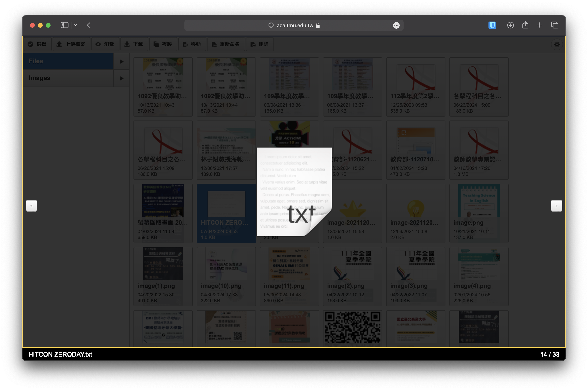This screenshot has width=588, height=390.
Task: Select the 1092優良教學助 file dated 10/13/2021 10:43
Action: point(163,87)
